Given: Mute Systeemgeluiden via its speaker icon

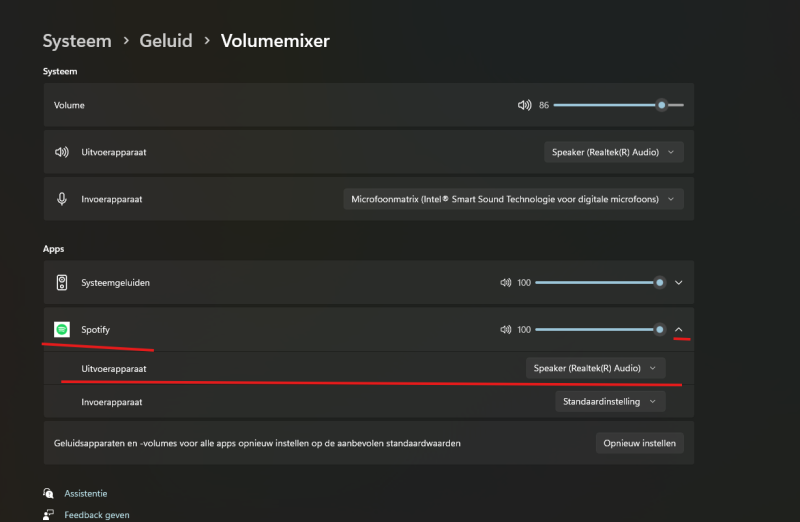Looking at the screenshot, I should pyautogui.click(x=505, y=283).
